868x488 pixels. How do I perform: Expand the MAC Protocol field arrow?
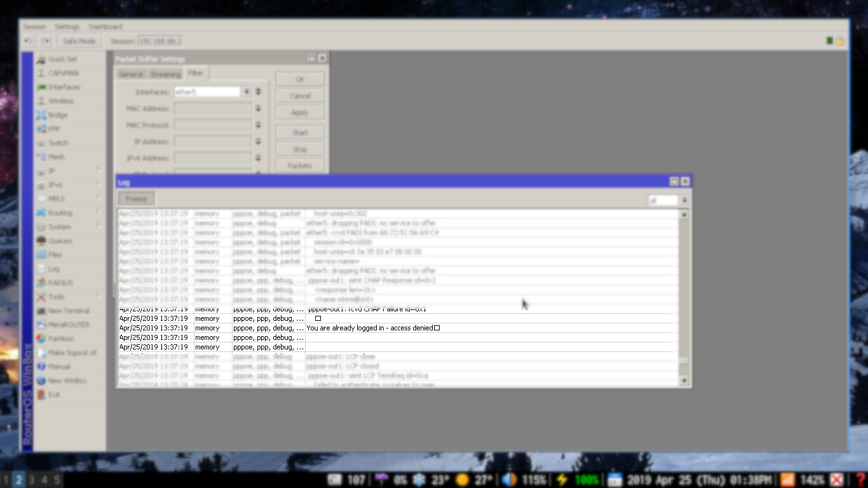pos(258,125)
